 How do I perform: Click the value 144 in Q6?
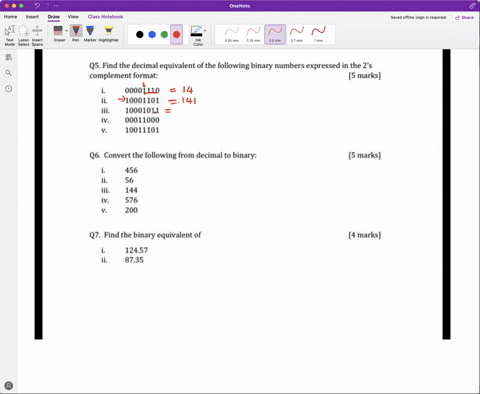[x=131, y=190]
